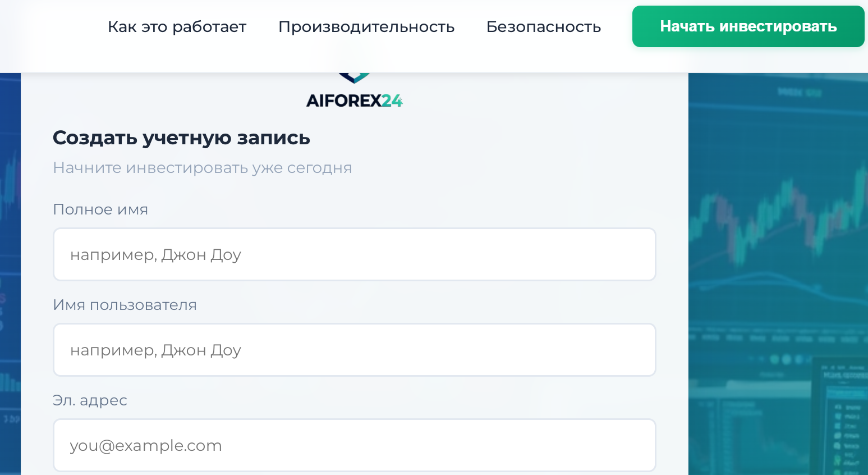The width and height of the screenshot is (868, 475).
Task: Click the "Эл. адрес" field label
Action: pos(90,400)
